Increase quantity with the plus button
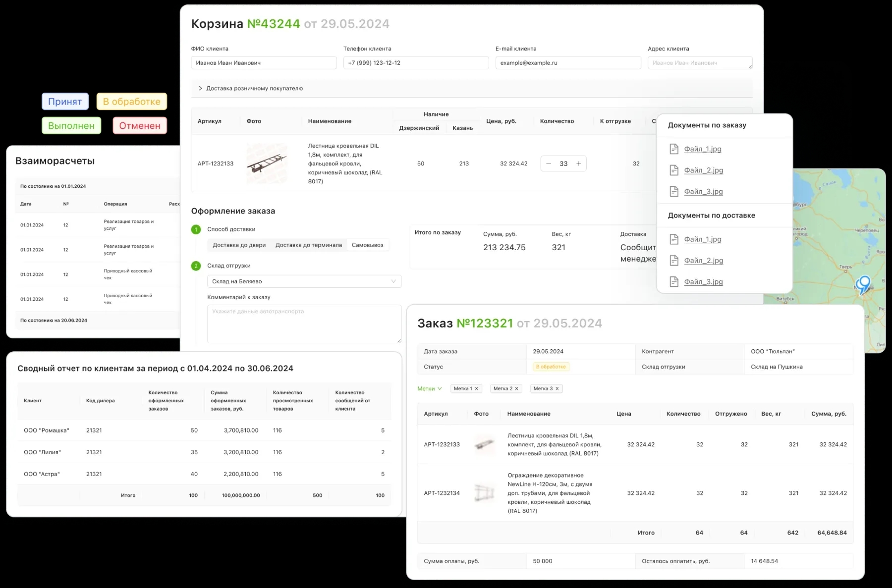The width and height of the screenshot is (892, 588). 578,163
